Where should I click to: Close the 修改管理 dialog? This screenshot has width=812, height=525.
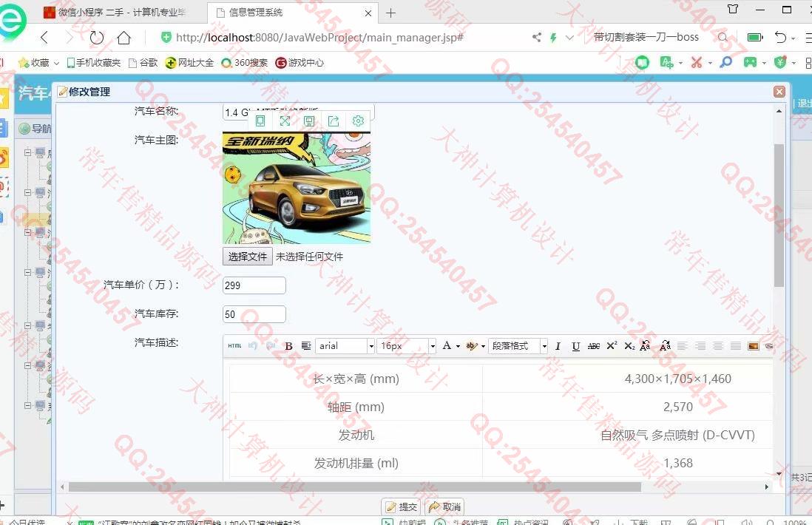[x=779, y=92]
